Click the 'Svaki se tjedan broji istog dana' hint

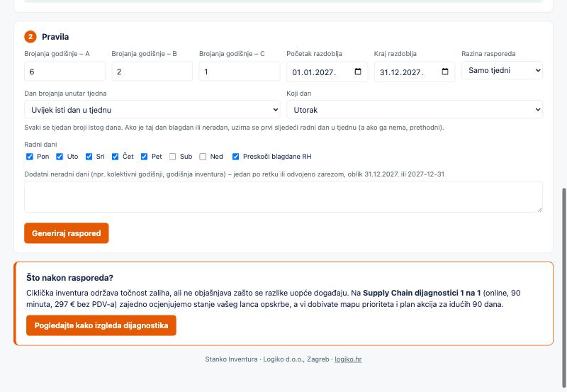[234, 128]
